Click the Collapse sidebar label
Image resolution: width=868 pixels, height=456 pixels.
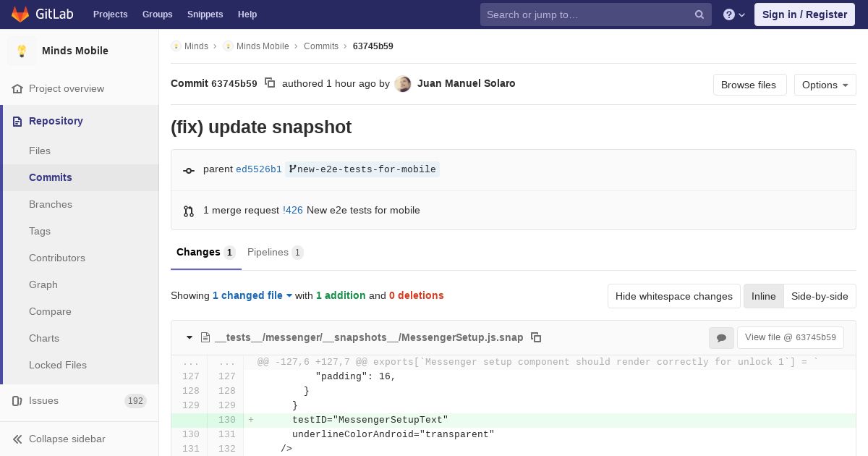[x=67, y=439]
